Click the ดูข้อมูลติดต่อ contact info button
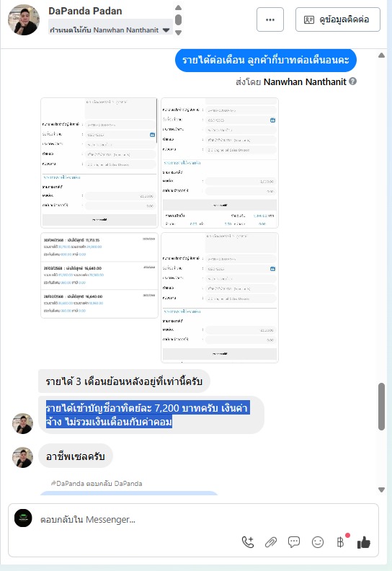 coord(338,19)
